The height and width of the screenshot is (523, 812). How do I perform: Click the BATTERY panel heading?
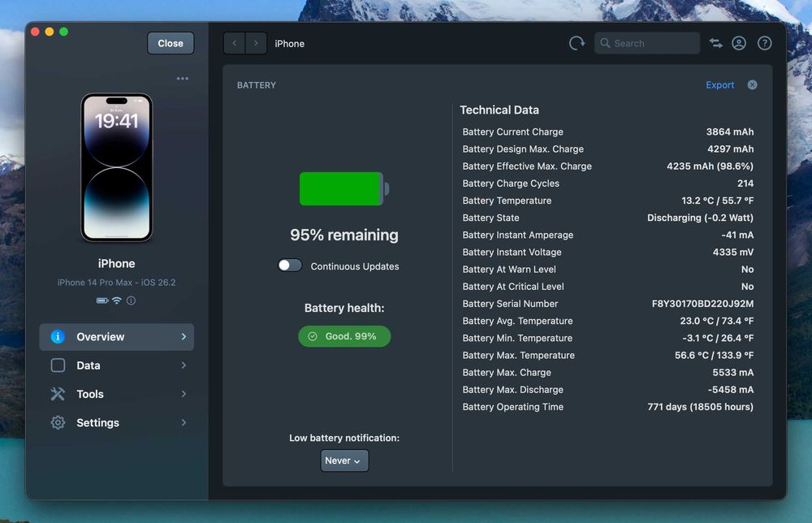coord(257,85)
